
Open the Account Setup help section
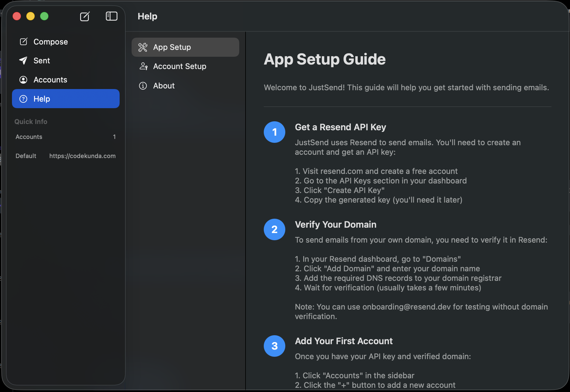pyautogui.click(x=179, y=66)
